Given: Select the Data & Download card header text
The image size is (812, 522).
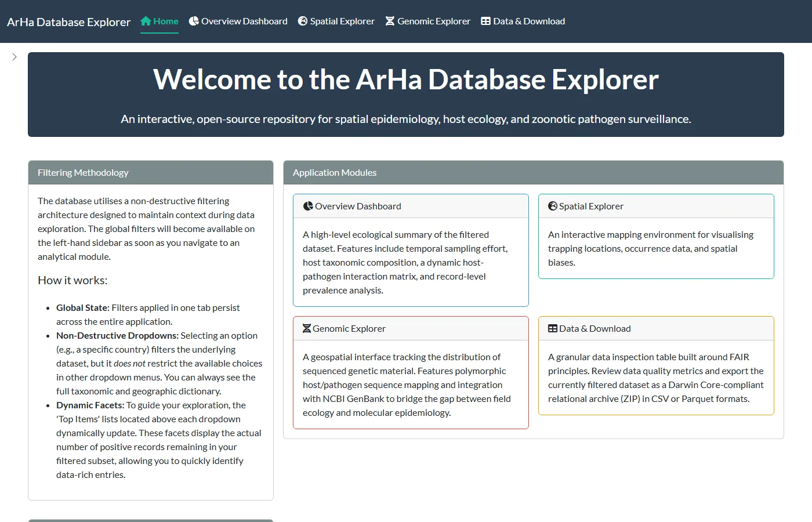Looking at the screenshot, I should point(595,328).
